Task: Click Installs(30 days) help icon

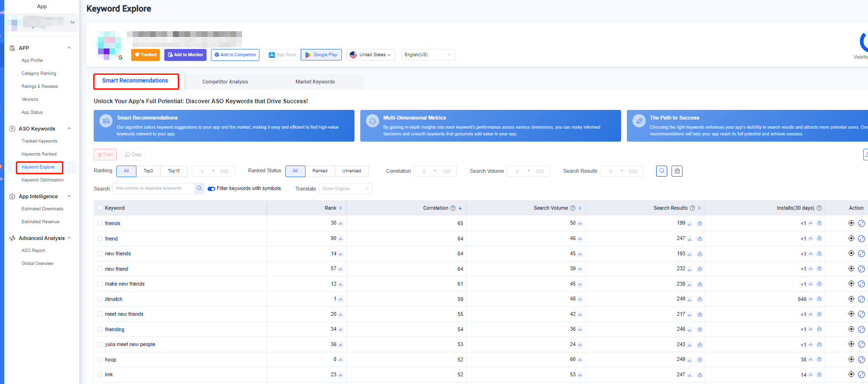Action: click(819, 208)
